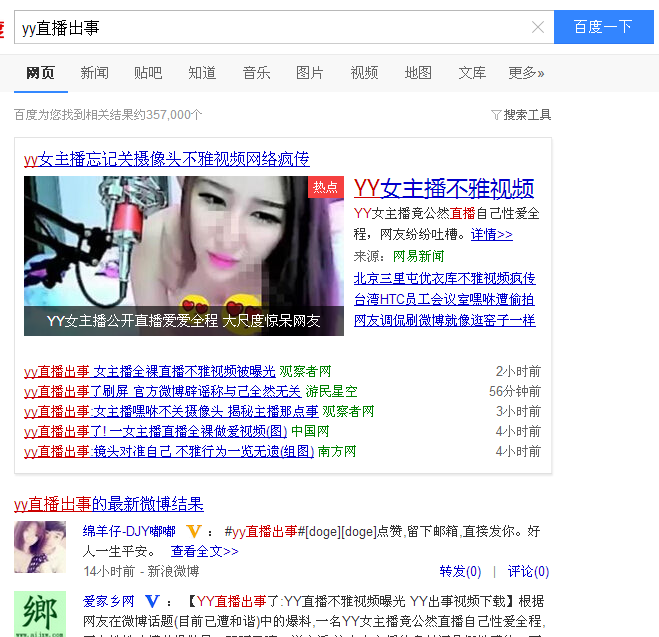Click the 14小时前 - 新浪微博 text
The image size is (659, 637).
[x=141, y=571]
